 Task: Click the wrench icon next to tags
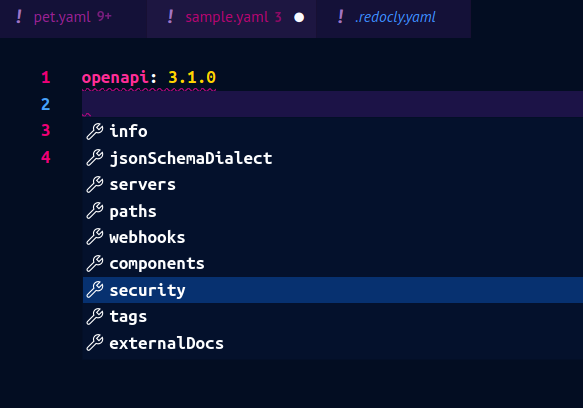pos(94,317)
